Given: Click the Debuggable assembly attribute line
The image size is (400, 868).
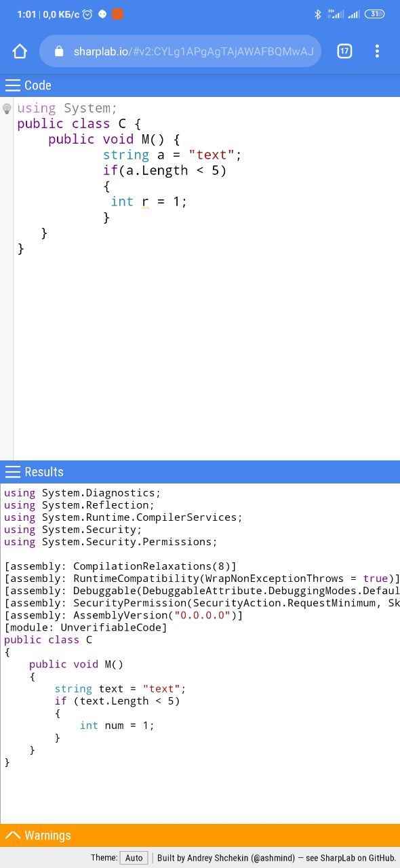Looking at the screenshot, I should click(202, 591).
